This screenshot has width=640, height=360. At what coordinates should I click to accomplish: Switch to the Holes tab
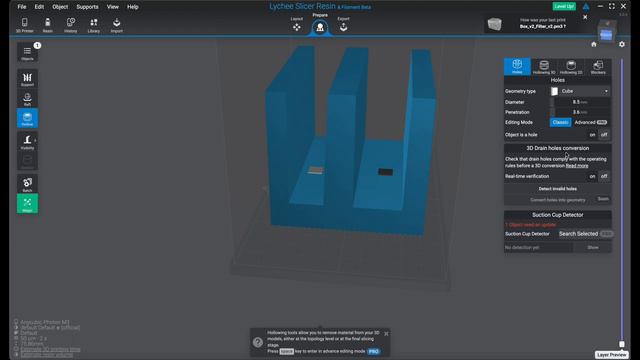tap(517, 67)
